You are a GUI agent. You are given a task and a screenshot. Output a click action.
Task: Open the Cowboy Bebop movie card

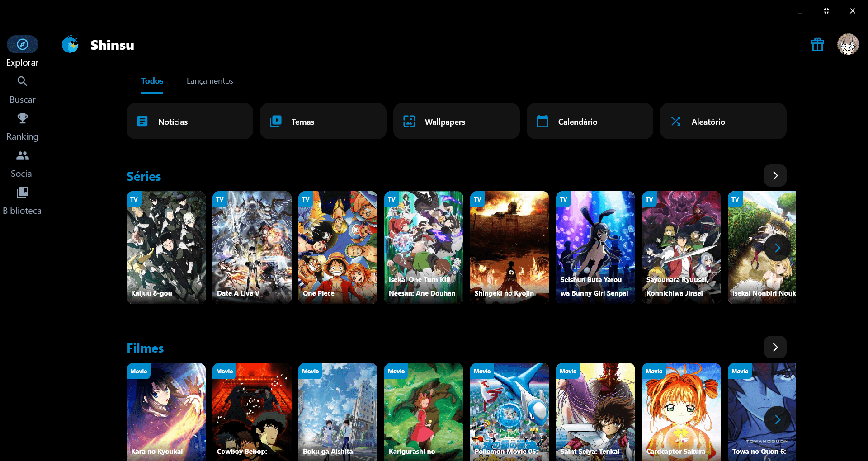[x=252, y=412]
